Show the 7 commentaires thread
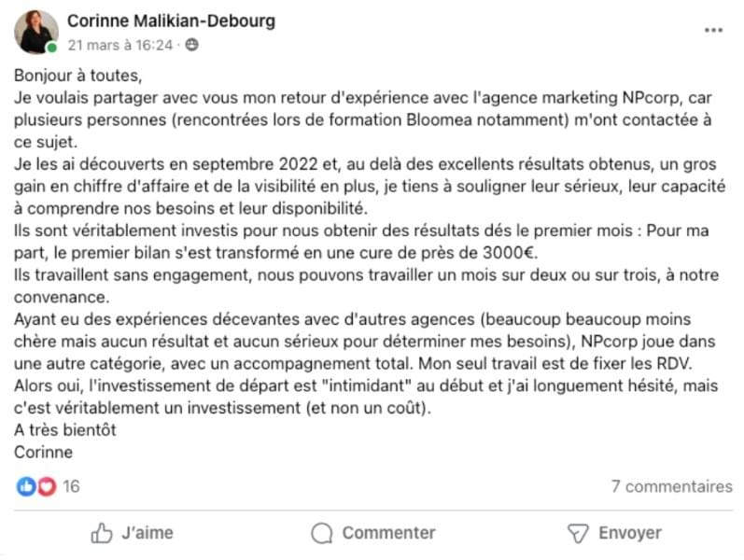 pyautogui.click(x=671, y=486)
